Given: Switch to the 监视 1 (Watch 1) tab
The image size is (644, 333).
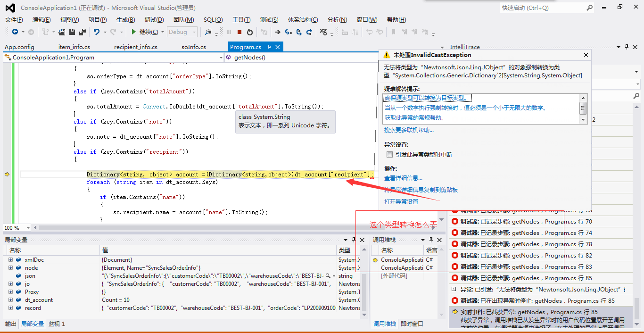Looking at the screenshot, I should (57, 324).
